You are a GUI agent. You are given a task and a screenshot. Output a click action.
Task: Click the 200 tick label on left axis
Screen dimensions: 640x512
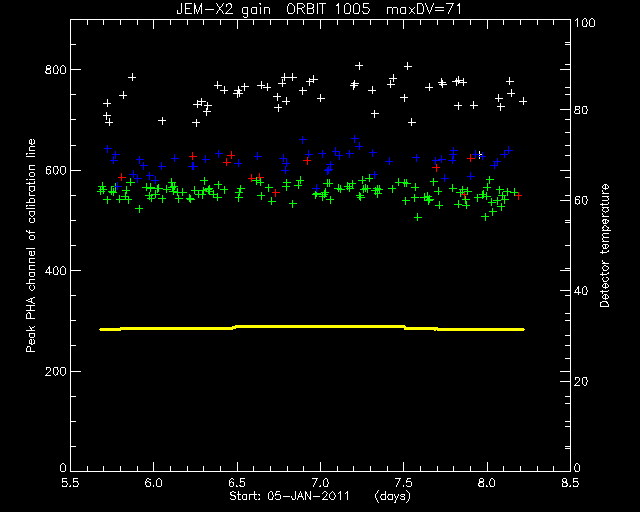pyautogui.click(x=55, y=371)
